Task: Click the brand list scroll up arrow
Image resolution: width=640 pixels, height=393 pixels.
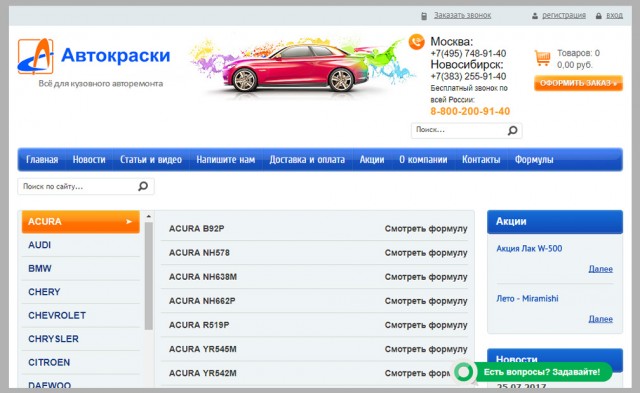Action: coord(149,216)
